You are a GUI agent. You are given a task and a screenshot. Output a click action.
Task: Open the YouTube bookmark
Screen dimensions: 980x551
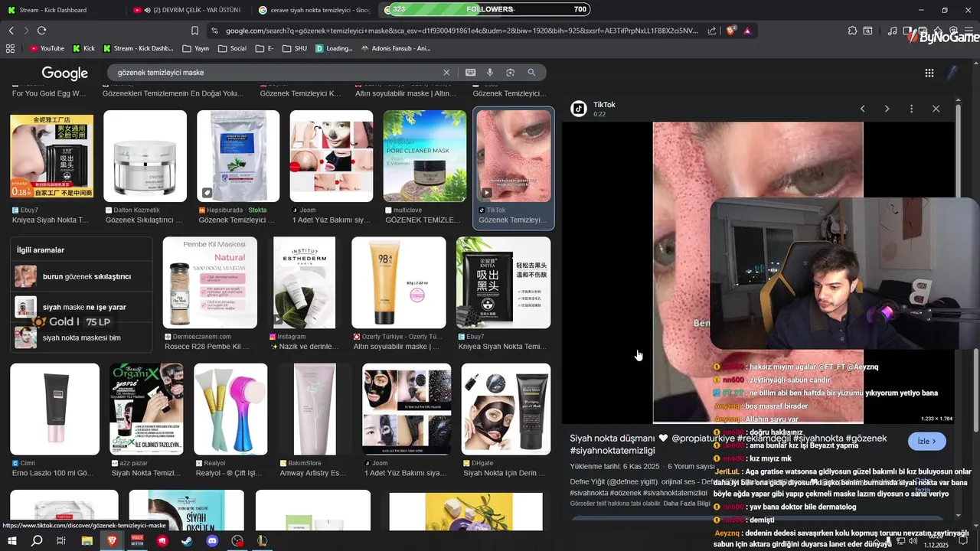tap(47, 48)
